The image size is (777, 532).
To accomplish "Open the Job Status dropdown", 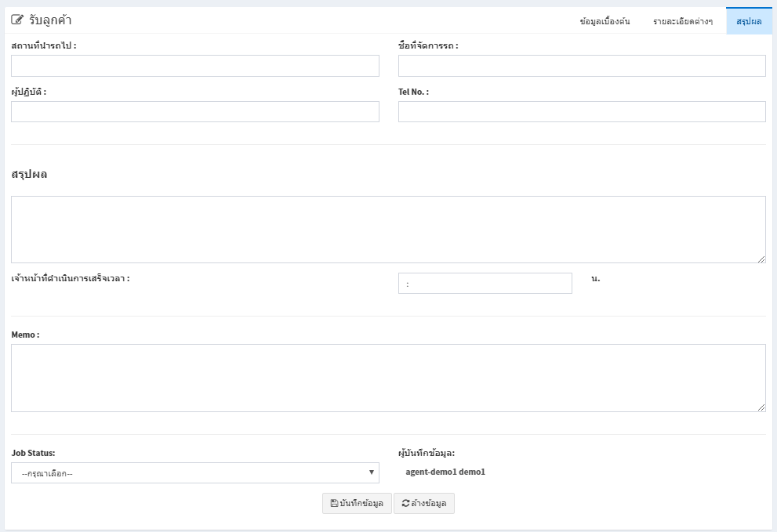I will tap(195, 473).
